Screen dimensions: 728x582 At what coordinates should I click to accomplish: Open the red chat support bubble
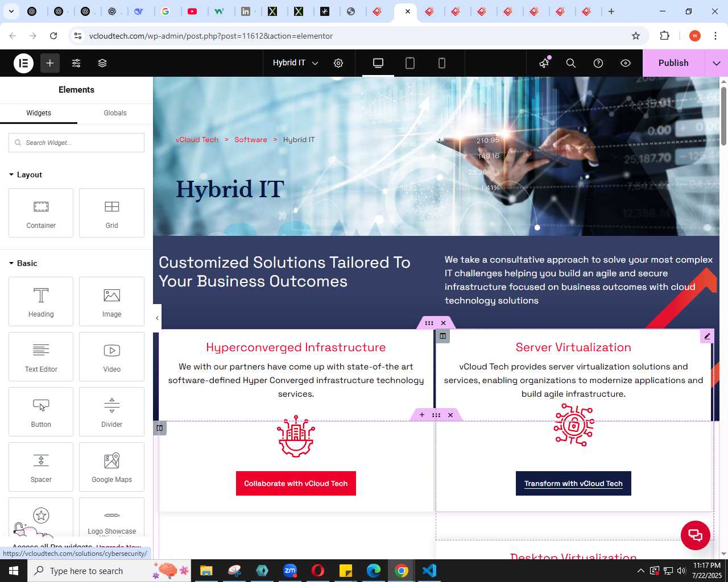[x=696, y=535]
